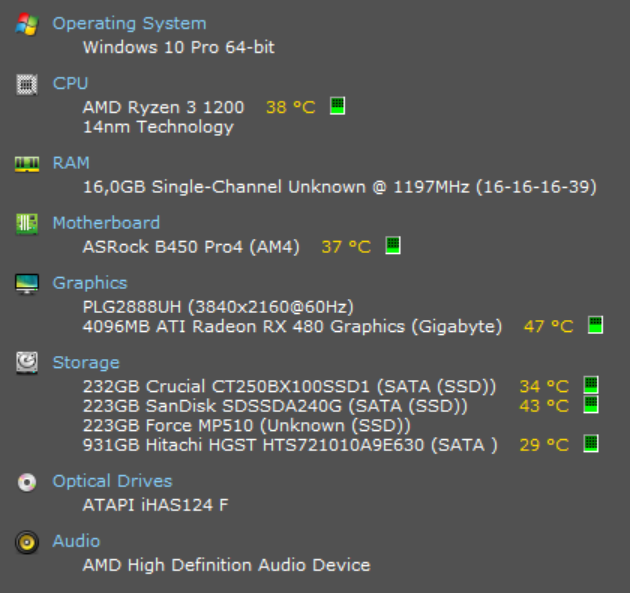Open the Operating System section link
The image size is (630, 593).
(129, 24)
